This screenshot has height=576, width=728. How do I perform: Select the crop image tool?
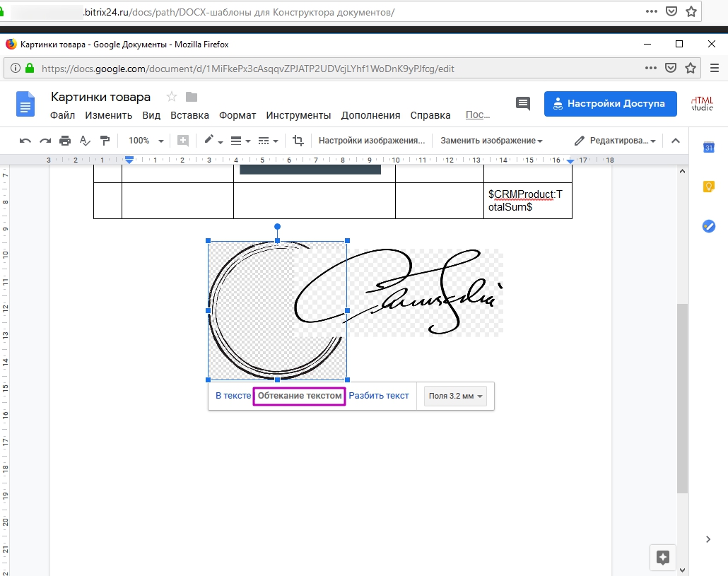(298, 141)
